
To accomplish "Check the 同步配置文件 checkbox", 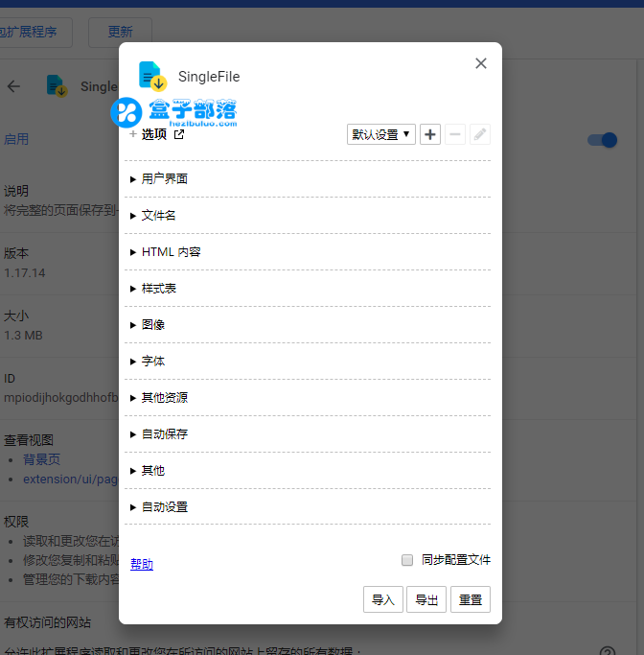I will click(x=407, y=560).
